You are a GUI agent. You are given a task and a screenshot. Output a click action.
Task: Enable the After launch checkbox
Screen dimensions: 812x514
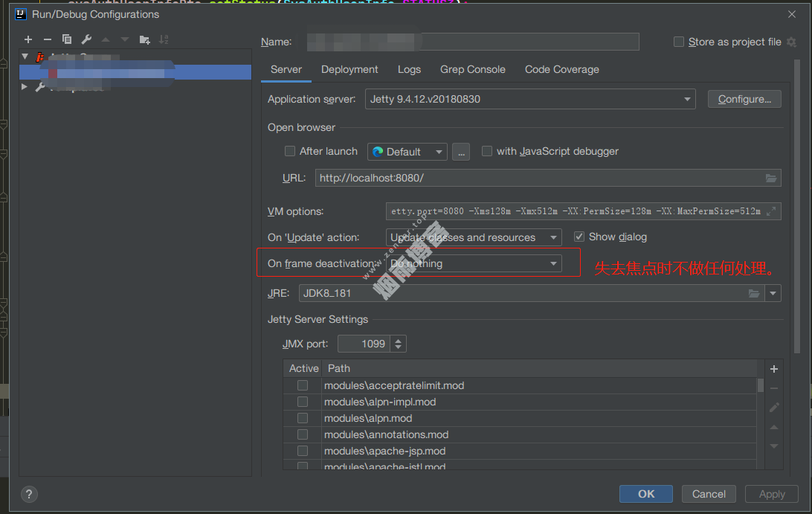tap(290, 151)
